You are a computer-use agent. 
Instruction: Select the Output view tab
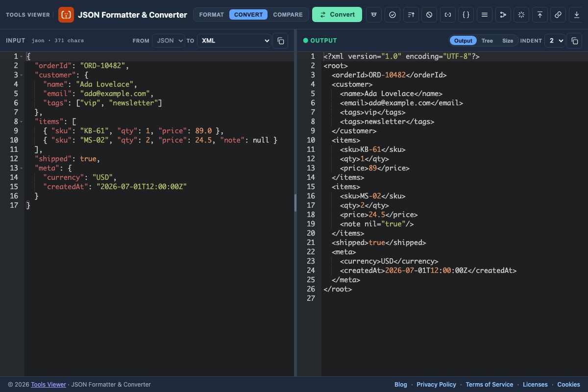coord(463,41)
